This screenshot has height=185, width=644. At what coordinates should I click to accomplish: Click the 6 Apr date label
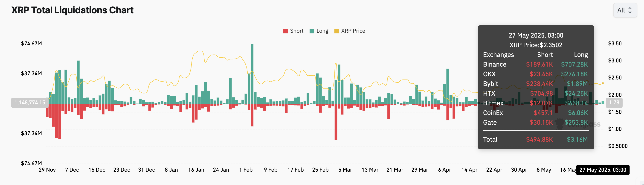[444, 170]
